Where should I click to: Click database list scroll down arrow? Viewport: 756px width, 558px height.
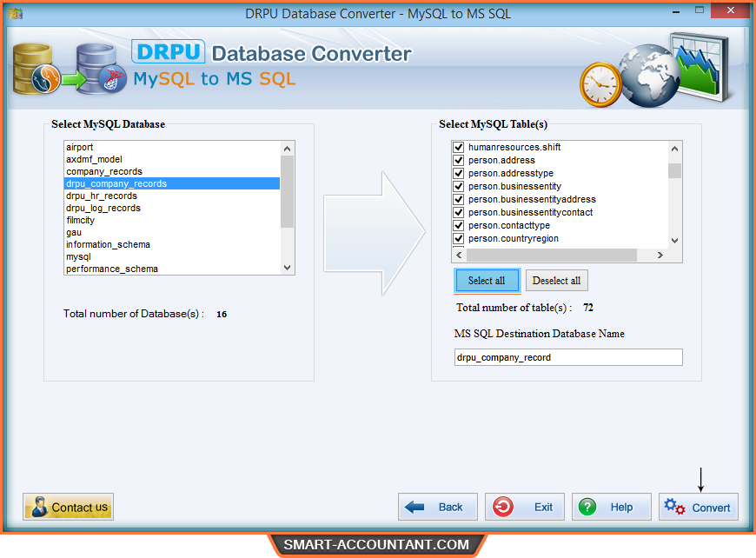[288, 268]
